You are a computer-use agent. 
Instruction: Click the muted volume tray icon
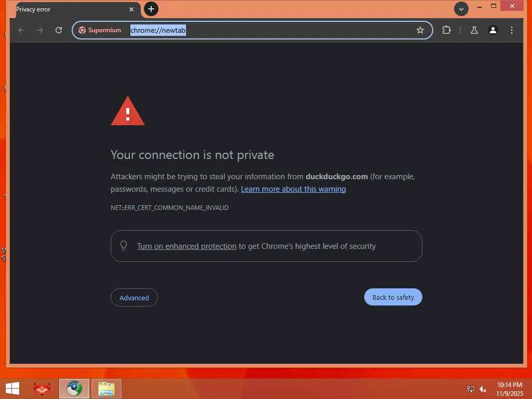[483, 389]
